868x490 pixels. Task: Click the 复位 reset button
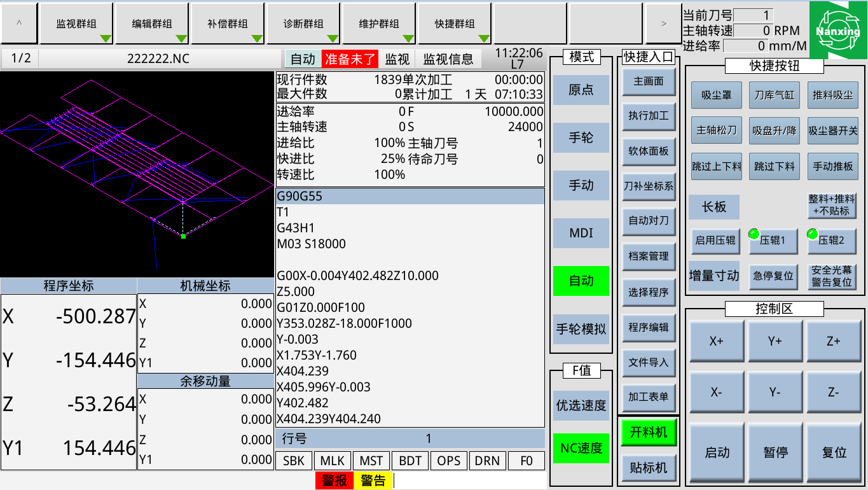click(834, 452)
